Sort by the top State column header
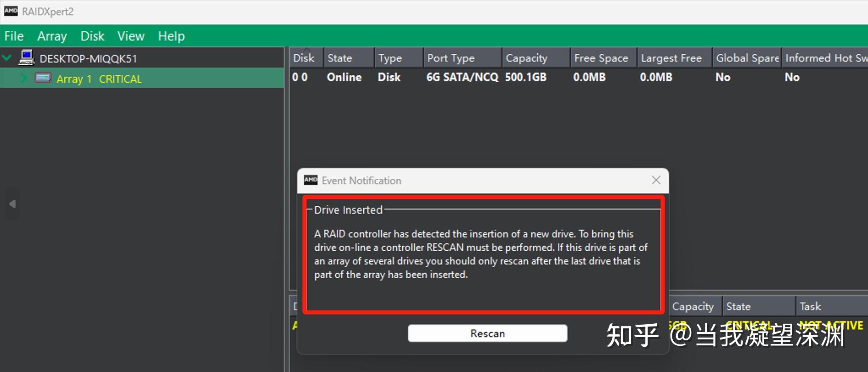Screen dimensions: 868x372 [x=349, y=58]
